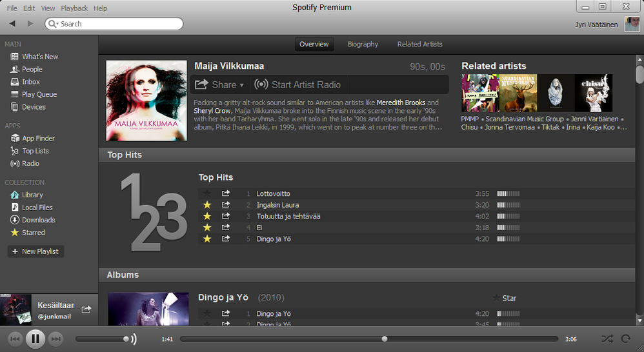Open the Dingo ja Yö album cover
Viewport: 644px width, 352px height.
148,309
